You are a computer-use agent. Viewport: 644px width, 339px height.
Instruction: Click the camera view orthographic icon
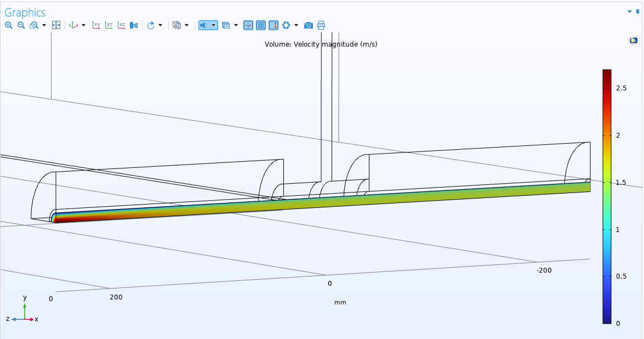tap(134, 25)
